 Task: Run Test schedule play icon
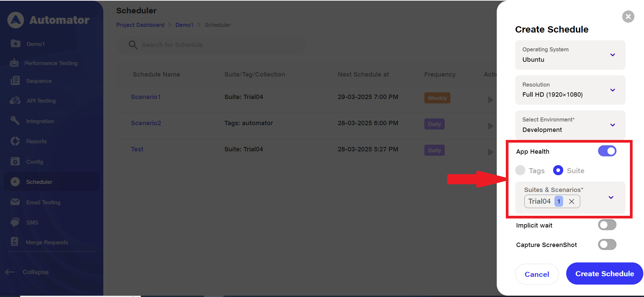[x=490, y=152]
